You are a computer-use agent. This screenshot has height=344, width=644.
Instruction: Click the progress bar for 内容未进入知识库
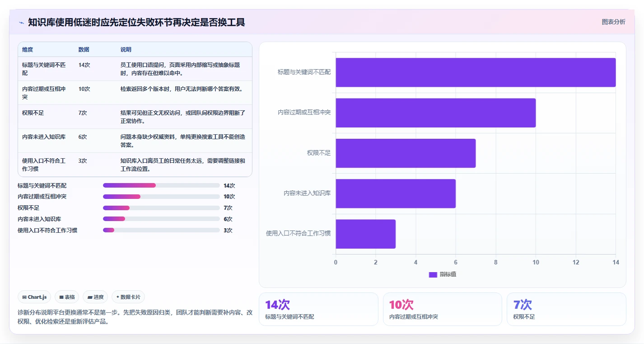pyautogui.click(x=161, y=219)
